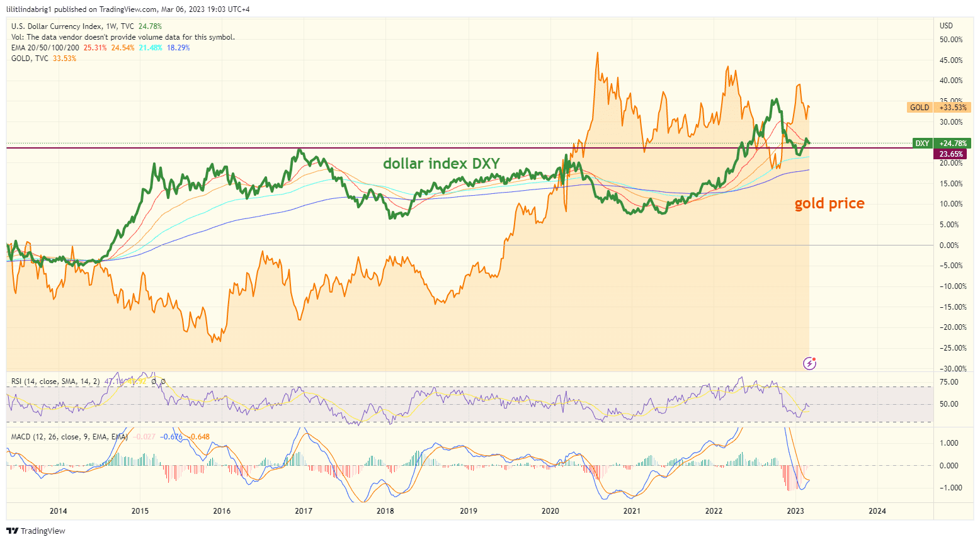Click the TradingView logo at bottom left
The image size is (980, 542).
point(36,531)
